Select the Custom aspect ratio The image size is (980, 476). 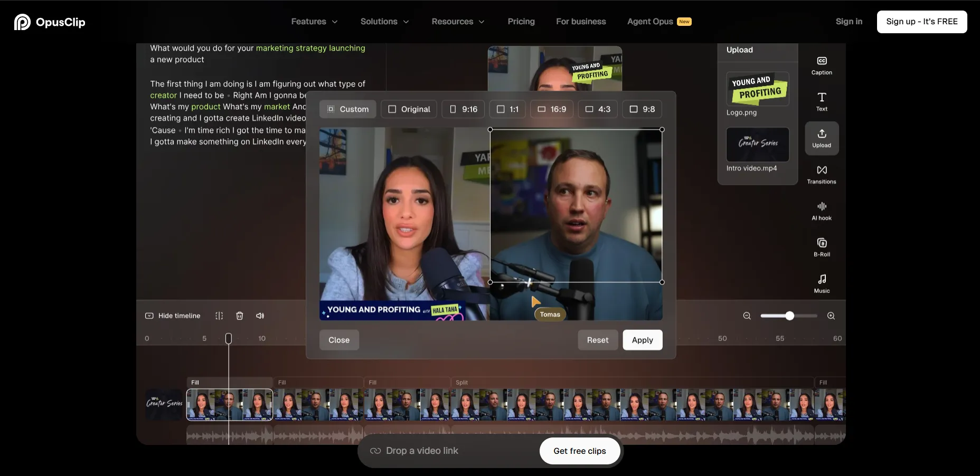coord(348,109)
